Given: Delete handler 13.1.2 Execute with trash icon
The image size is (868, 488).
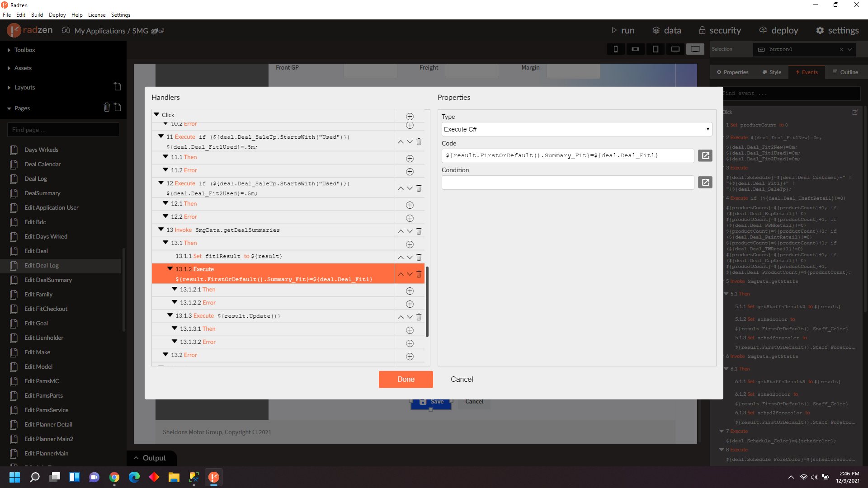Looking at the screenshot, I should 419,274.
